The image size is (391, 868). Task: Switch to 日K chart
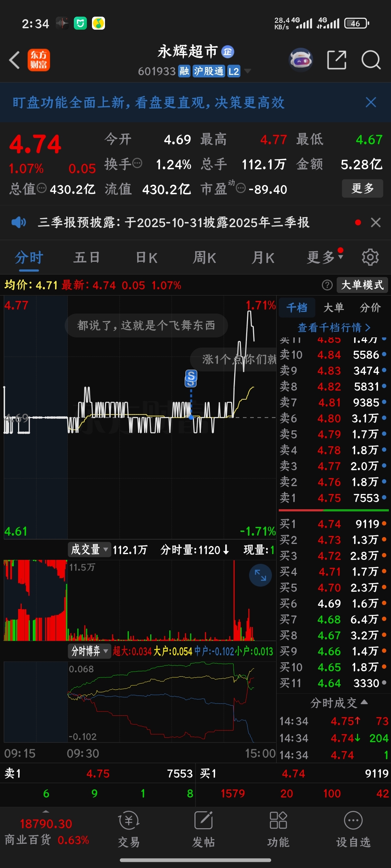click(147, 258)
